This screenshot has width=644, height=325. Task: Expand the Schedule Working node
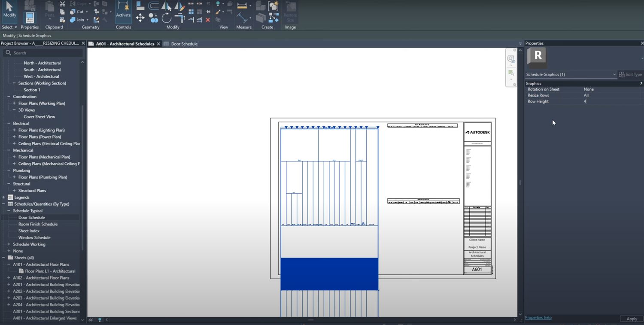pos(9,244)
